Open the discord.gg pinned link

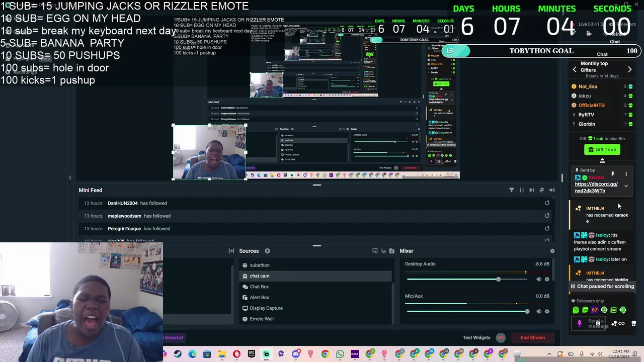(x=596, y=188)
